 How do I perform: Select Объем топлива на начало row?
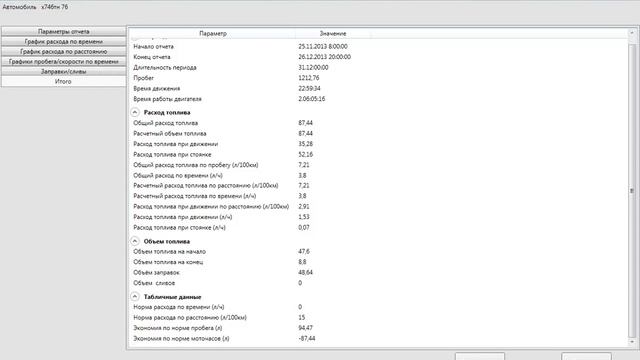(379, 252)
